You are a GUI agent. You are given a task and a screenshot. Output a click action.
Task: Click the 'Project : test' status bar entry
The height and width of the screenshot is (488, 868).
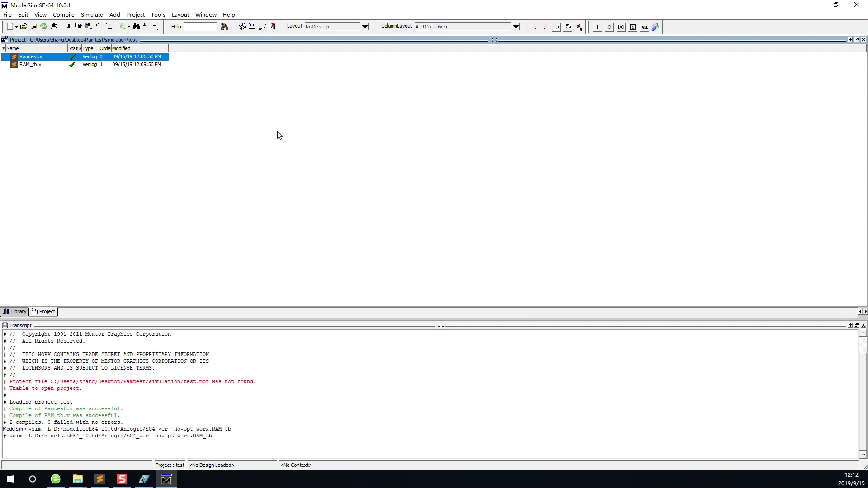pyautogui.click(x=170, y=465)
